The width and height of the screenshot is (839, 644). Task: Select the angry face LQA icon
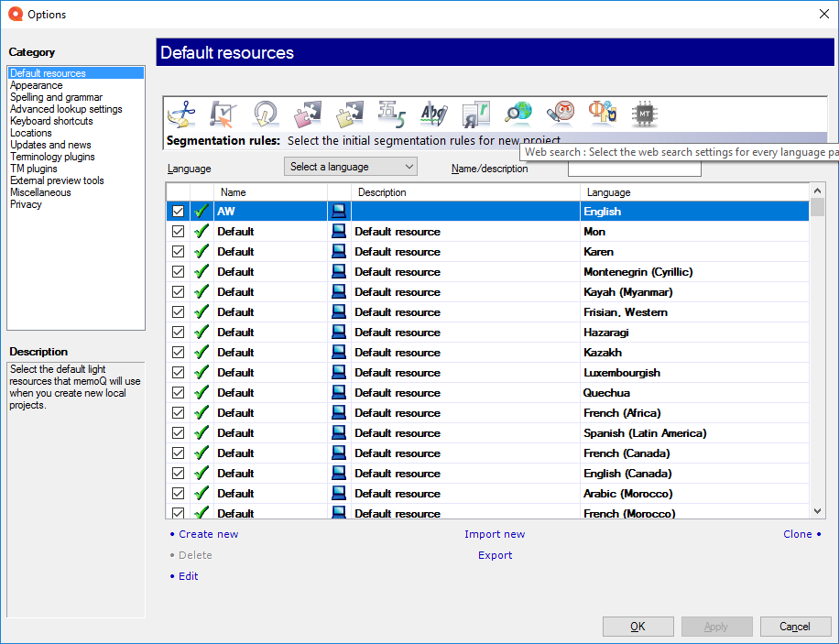(560, 115)
